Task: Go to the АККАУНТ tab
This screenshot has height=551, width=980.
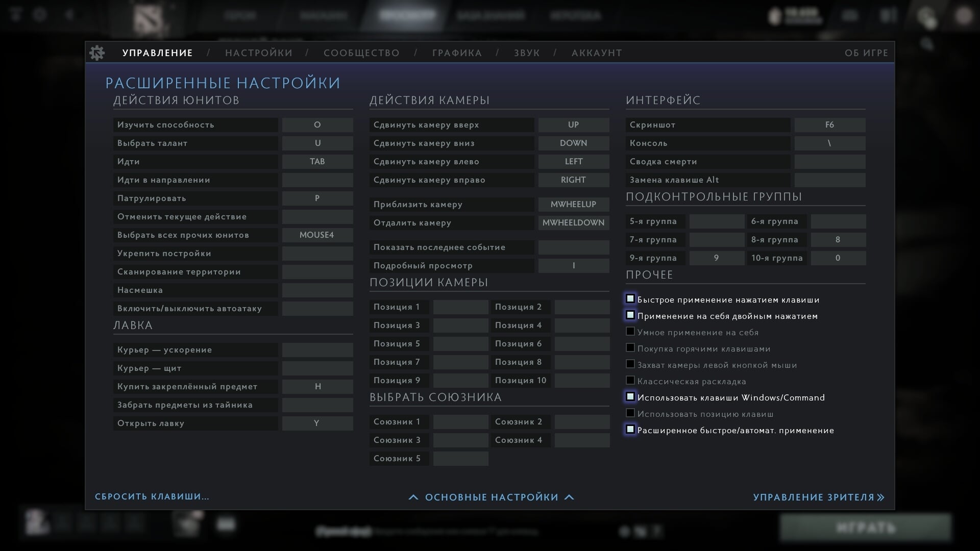Action: [597, 53]
